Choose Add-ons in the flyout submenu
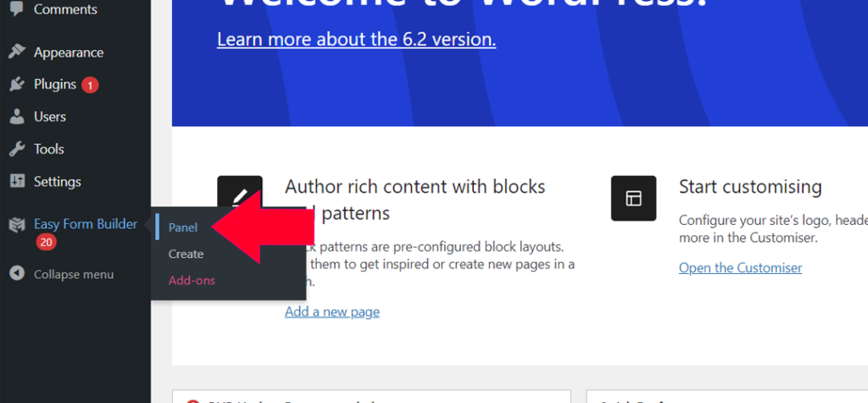Image resolution: width=868 pixels, height=403 pixels. pyautogui.click(x=192, y=281)
